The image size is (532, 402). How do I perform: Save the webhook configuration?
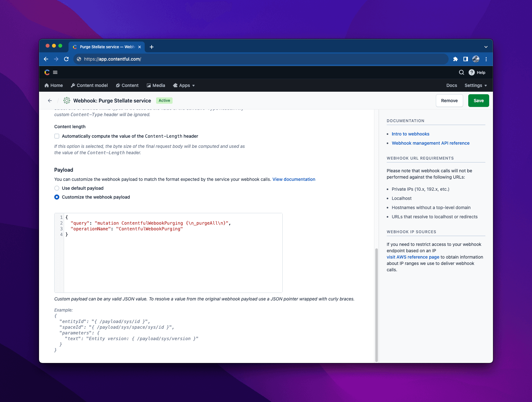478,101
